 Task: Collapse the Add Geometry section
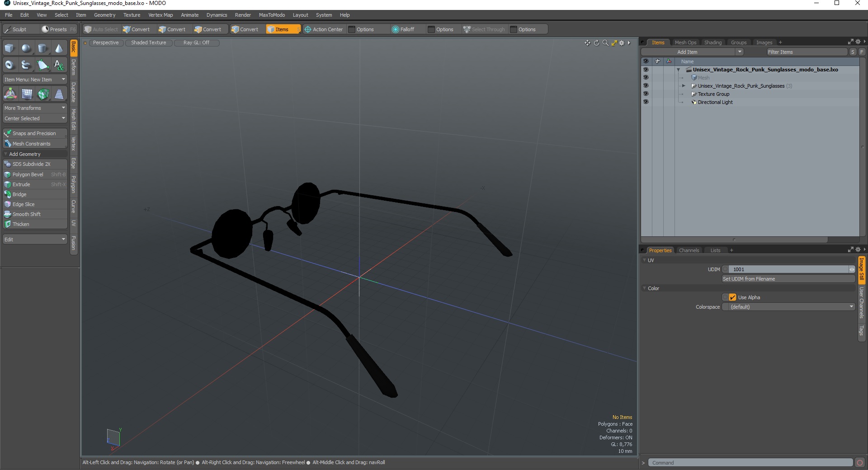pos(5,154)
